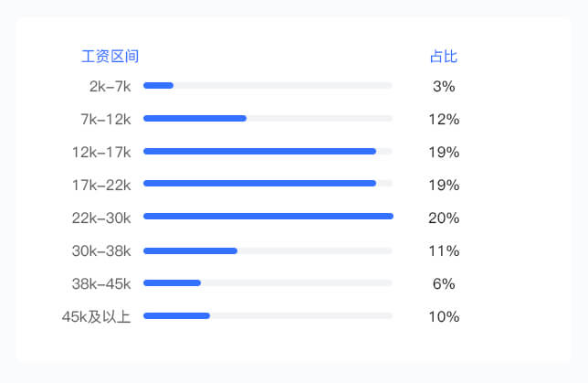Click the 30k-38k progress bar

pos(268,250)
